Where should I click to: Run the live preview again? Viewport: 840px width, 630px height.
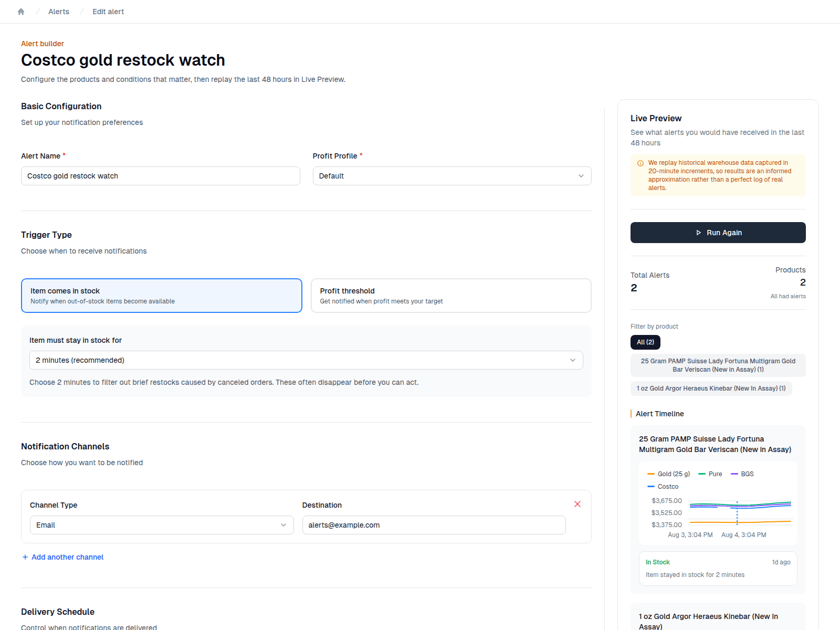[718, 233]
